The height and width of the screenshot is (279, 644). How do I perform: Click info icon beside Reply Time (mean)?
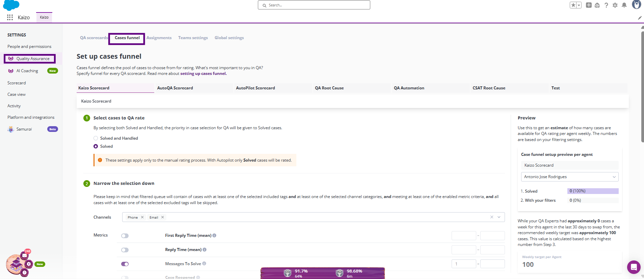coord(205,250)
